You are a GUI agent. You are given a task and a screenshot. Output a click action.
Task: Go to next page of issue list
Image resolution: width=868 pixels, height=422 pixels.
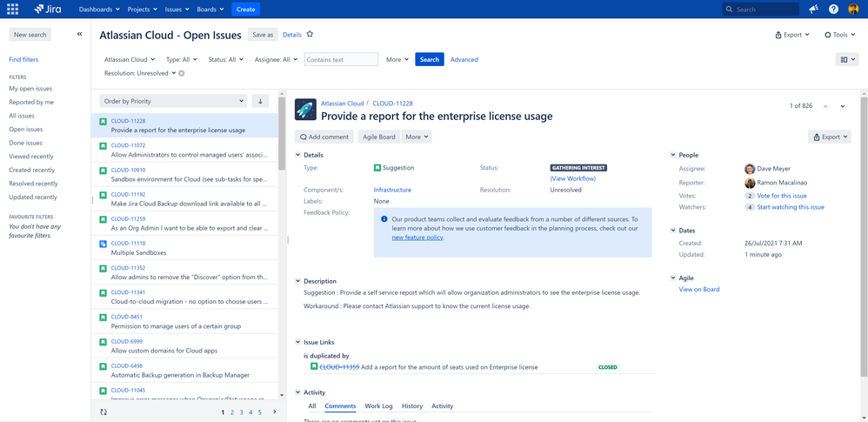click(275, 412)
